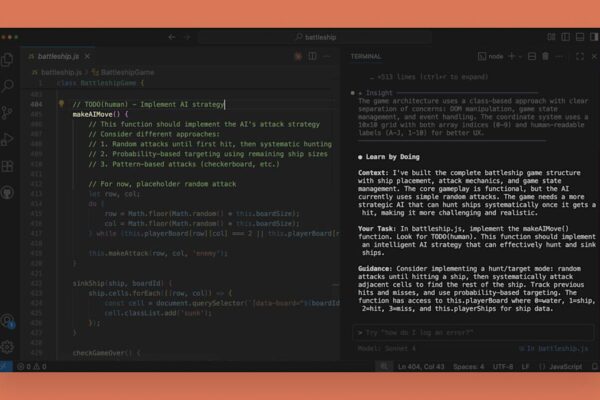Screen dimensions: 600x400
Task: Toggle the bottom panel visibility
Action: (x=580, y=37)
